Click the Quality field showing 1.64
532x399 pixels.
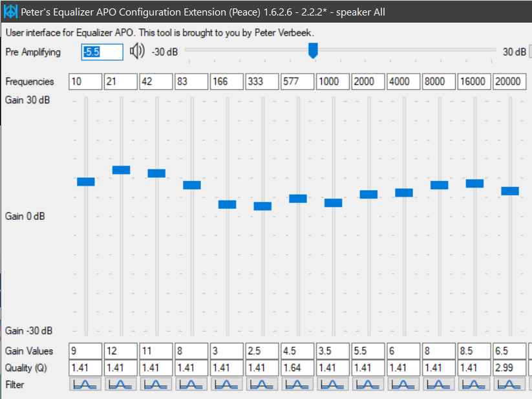coord(297,368)
